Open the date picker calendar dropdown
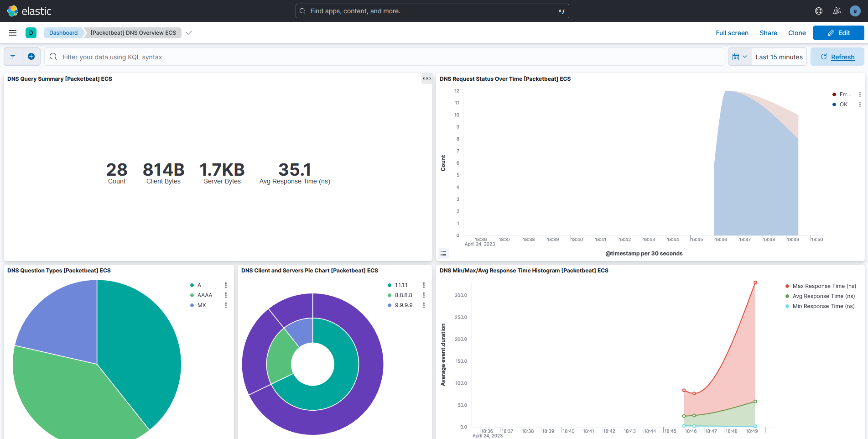 pos(739,56)
